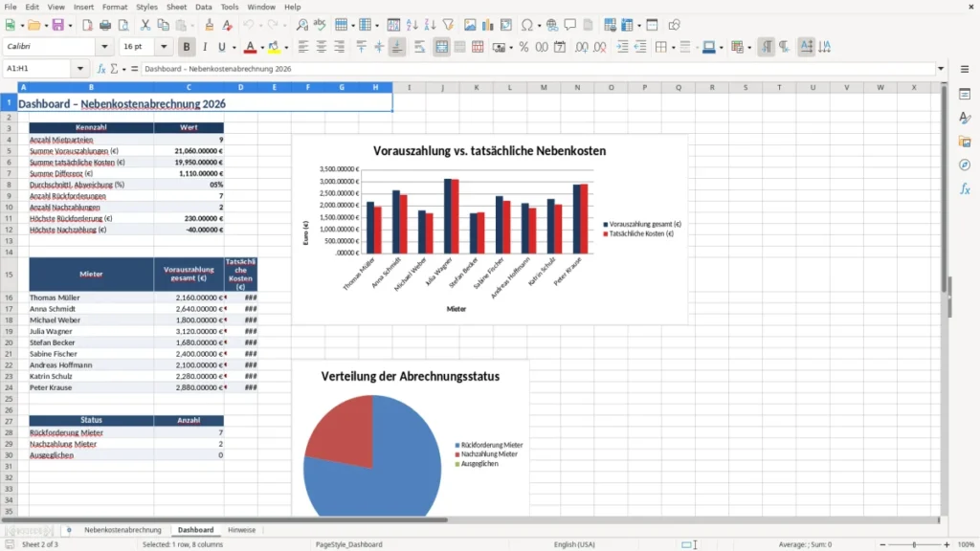
Task: Click the Function Wizard fx icon
Action: (101, 69)
